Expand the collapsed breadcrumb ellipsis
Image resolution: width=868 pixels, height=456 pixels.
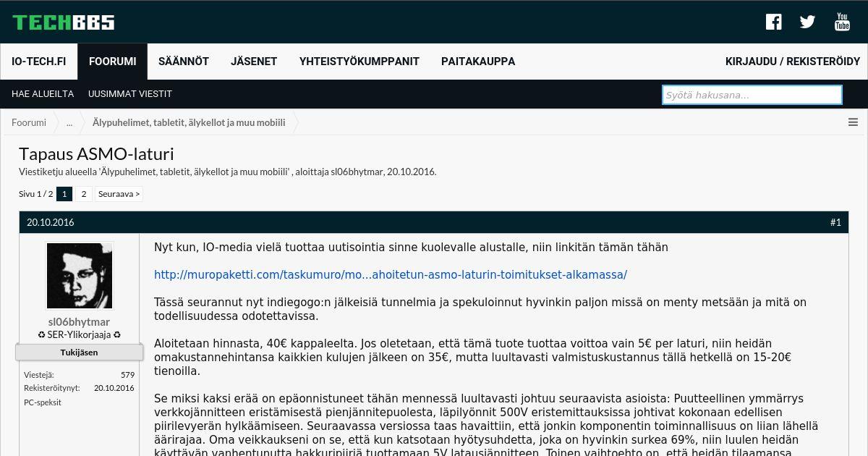click(x=69, y=122)
